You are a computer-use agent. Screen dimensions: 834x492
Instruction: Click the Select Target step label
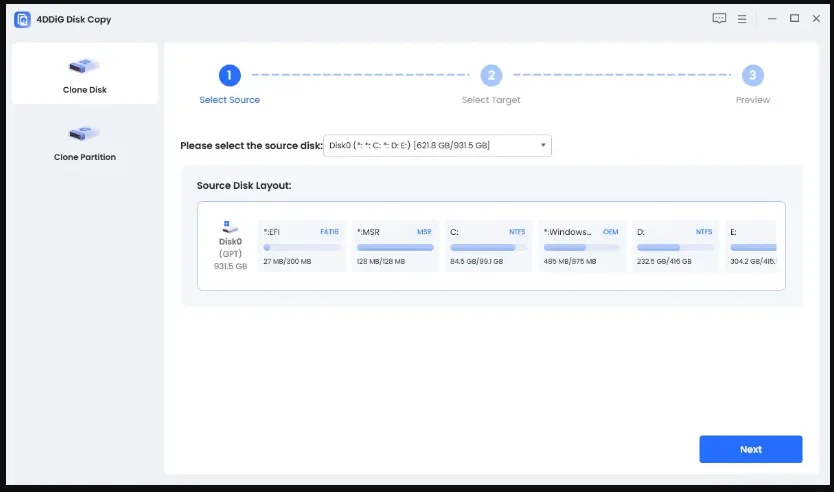pos(491,100)
